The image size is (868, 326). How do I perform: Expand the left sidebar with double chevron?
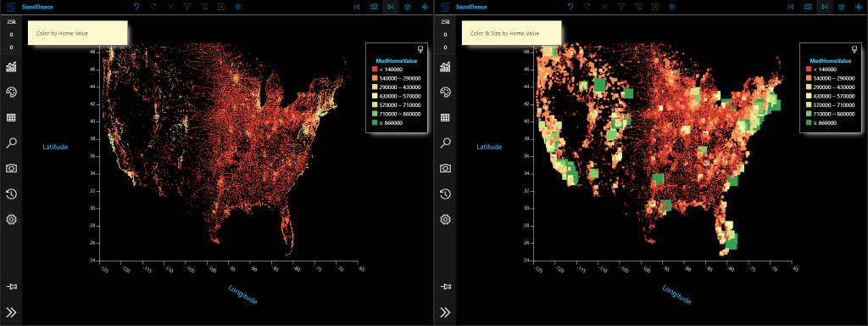pyautogui.click(x=11, y=312)
